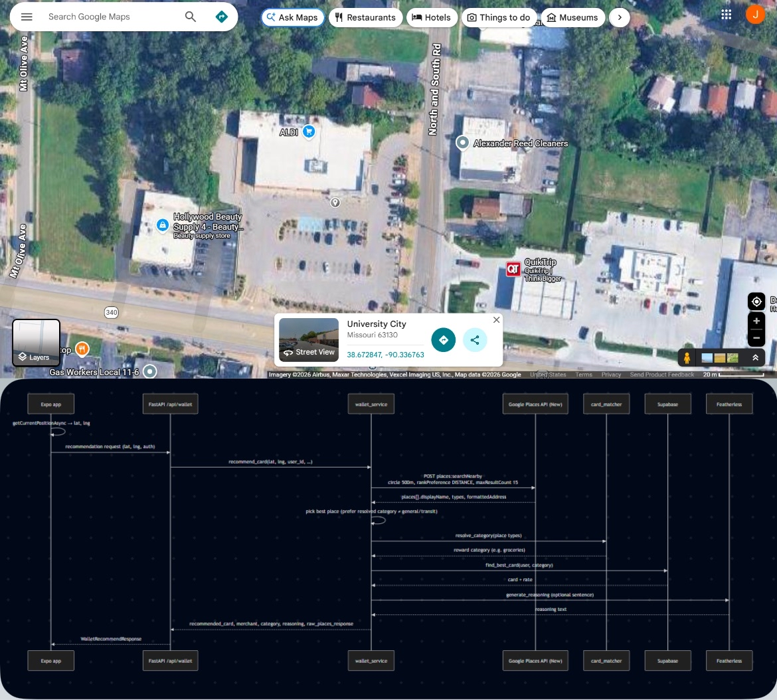This screenshot has width=777, height=700.
Task: Click 'find_best_card(user, category)' message label
Action: pyautogui.click(x=519, y=565)
